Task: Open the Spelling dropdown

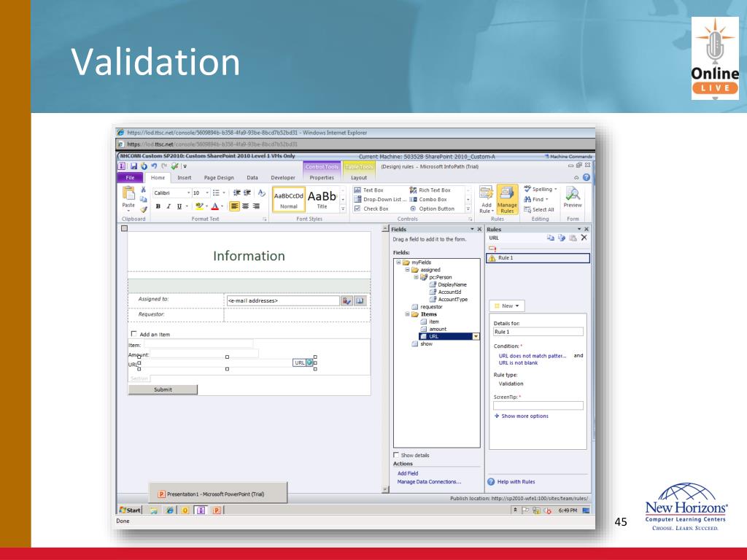Action: pyautogui.click(x=541, y=189)
